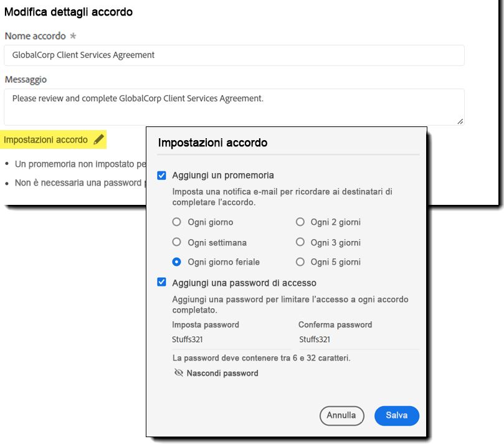Uncheck Aggiungi un promemoria checkbox
The height and width of the screenshot is (444, 504).
162,176
